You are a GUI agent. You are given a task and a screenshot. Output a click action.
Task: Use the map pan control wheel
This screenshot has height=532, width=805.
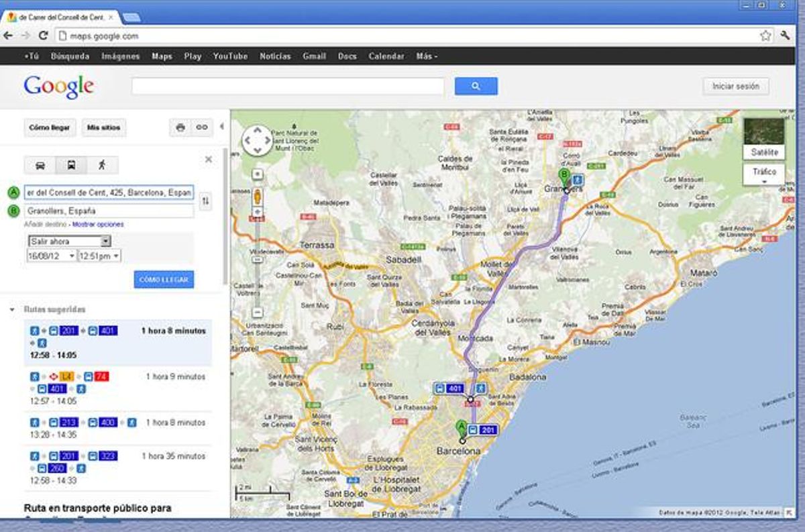pos(257,140)
